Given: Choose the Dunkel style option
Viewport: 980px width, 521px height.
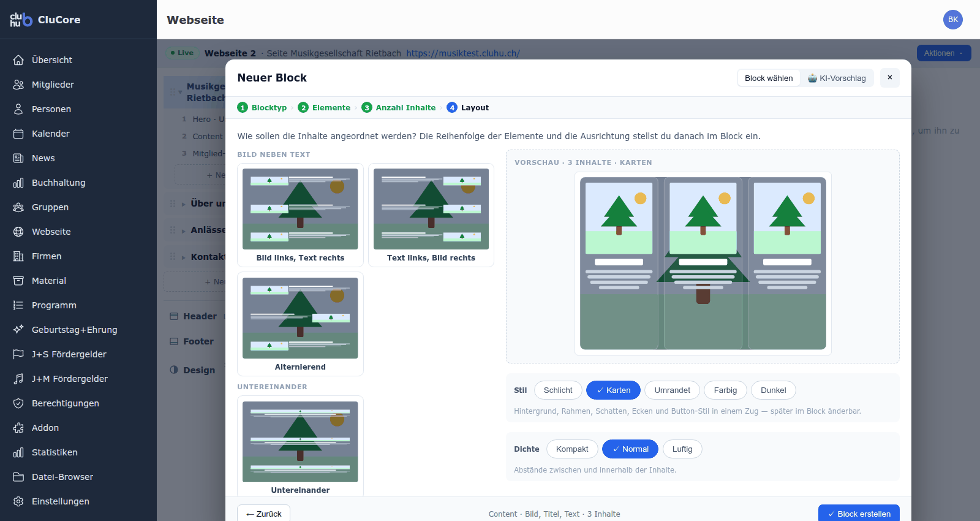Looking at the screenshot, I should 773,390.
